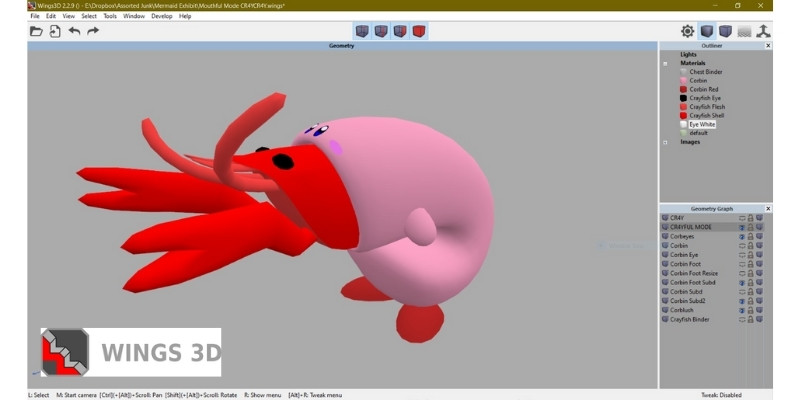Open the Select menu
This screenshot has height=400, width=800.
(89, 16)
